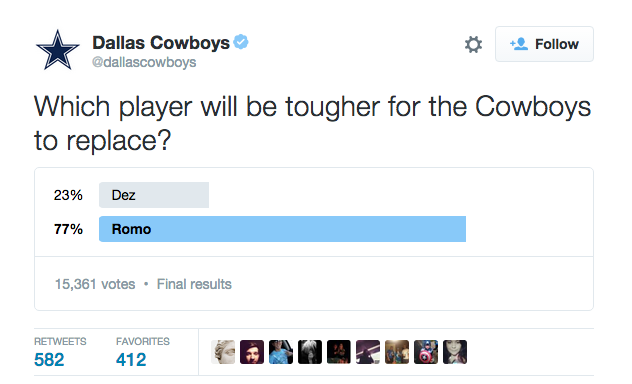Open the statue bust avatar thumbnail
This screenshot has height=384, width=632.
pyautogui.click(x=223, y=352)
